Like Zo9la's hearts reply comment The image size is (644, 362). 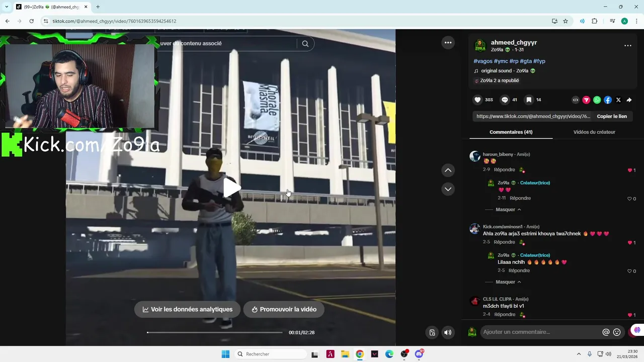pyautogui.click(x=629, y=199)
